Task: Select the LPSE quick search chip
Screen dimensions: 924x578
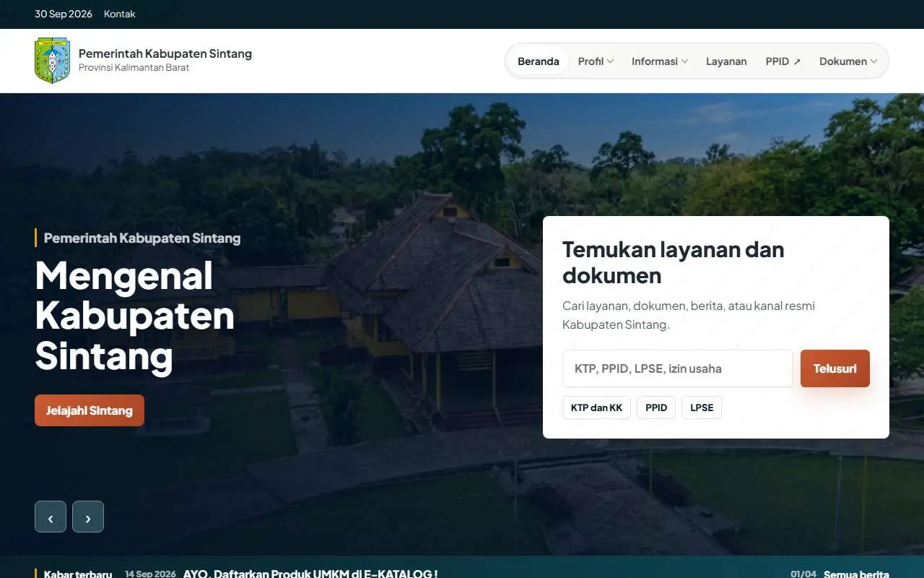Action: (702, 407)
